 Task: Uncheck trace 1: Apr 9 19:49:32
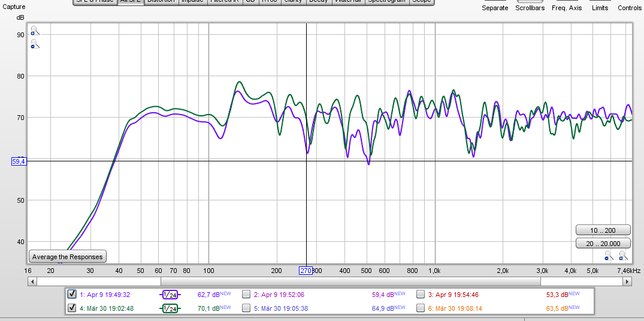tap(72, 294)
